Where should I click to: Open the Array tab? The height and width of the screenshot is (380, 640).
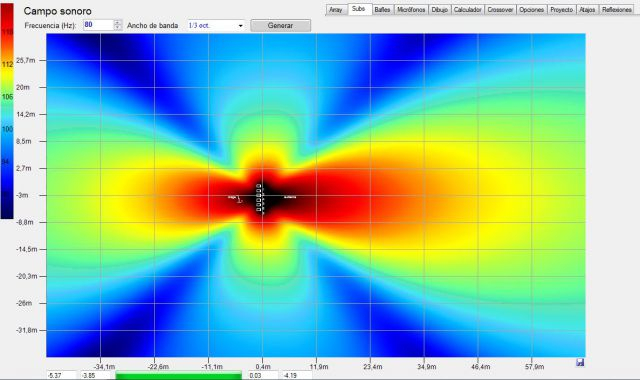pos(336,10)
